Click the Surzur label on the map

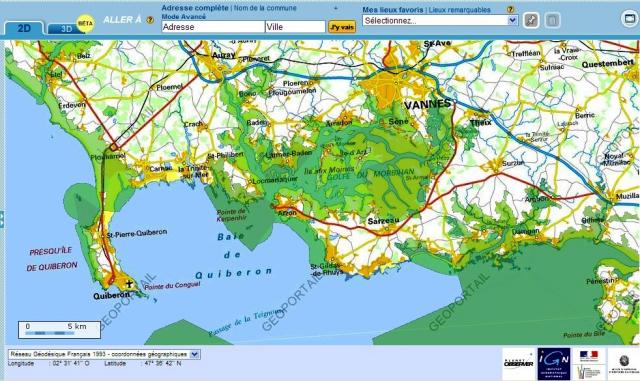(x=513, y=163)
